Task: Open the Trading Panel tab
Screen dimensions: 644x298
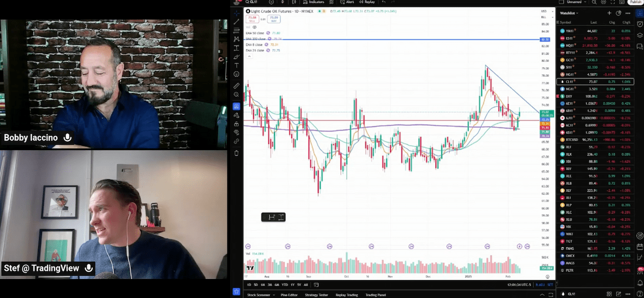Action: pyautogui.click(x=376, y=295)
